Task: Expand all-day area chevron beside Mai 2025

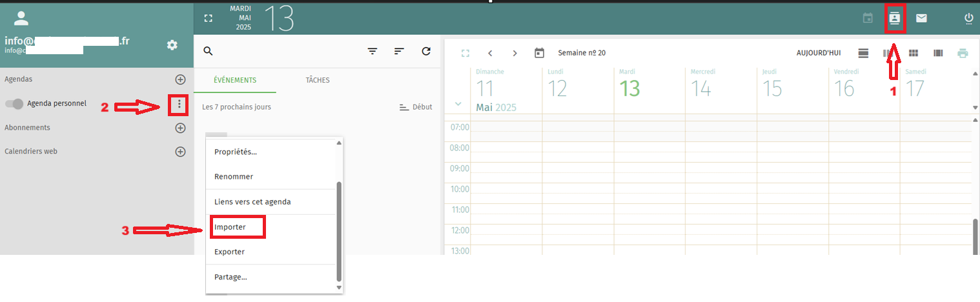Action: [458, 104]
